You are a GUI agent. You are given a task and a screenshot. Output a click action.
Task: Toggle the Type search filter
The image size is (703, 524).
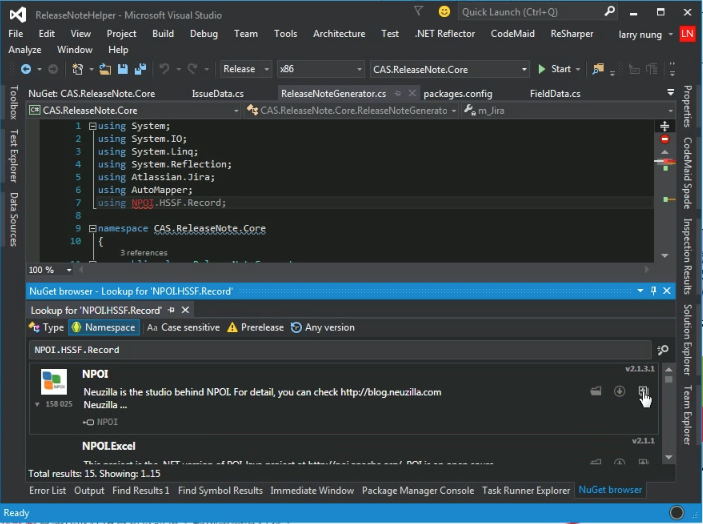click(47, 327)
